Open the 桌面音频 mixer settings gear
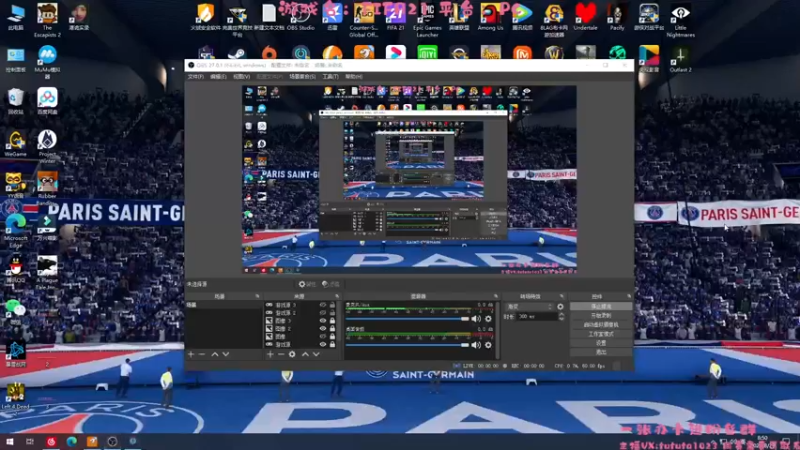 [488, 345]
